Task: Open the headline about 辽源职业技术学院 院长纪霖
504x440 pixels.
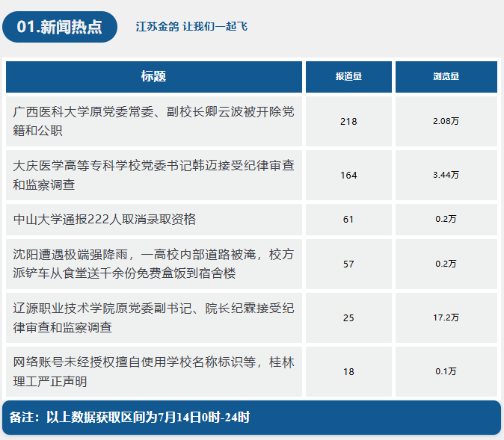Action: tap(153, 318)
